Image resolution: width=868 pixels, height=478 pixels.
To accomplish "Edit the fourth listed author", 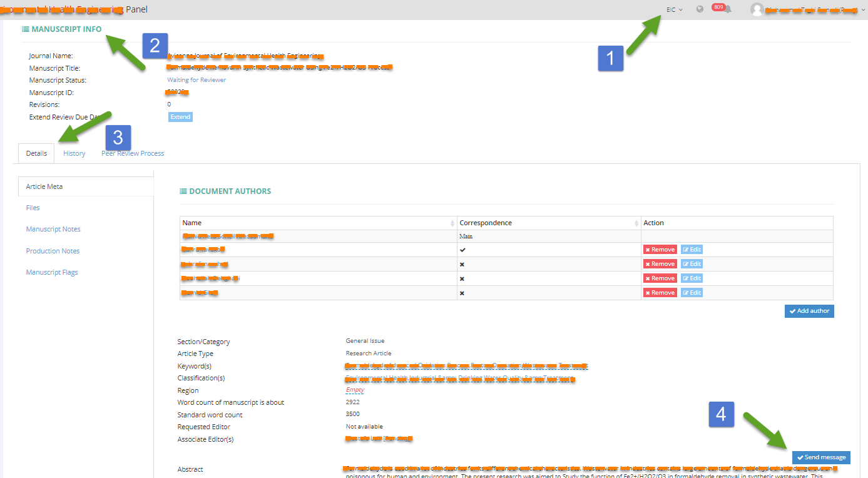I will point(692,278).
